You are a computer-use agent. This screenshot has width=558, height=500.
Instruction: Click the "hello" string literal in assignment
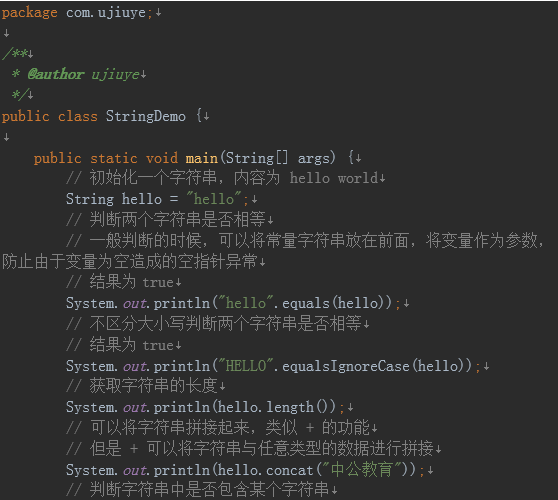(x=214, y=199)
